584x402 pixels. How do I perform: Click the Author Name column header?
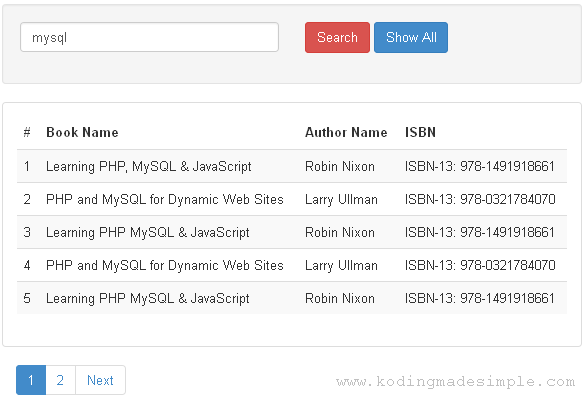click(x=346, y=132)
